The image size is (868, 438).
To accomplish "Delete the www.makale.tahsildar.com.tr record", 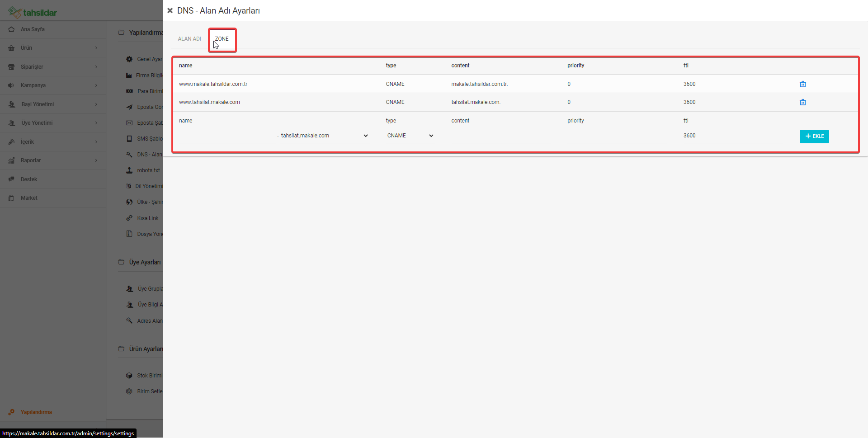I will coord(803,84).
